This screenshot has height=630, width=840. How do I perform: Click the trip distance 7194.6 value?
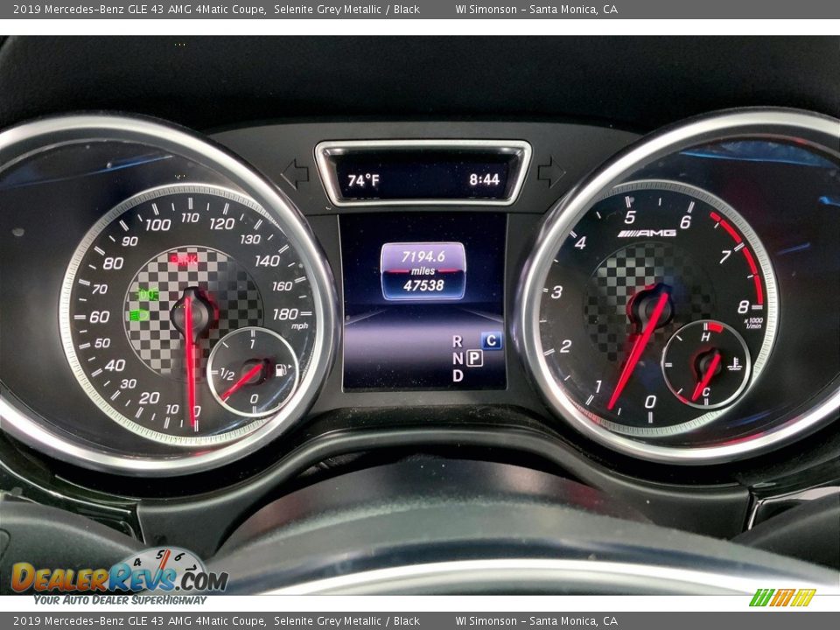tap(423, 256)
